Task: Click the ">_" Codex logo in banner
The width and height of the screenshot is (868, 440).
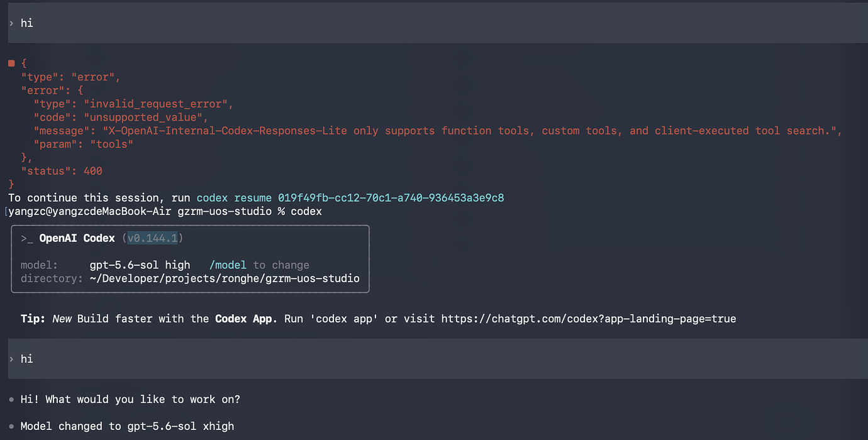Action: click(26, 238)
